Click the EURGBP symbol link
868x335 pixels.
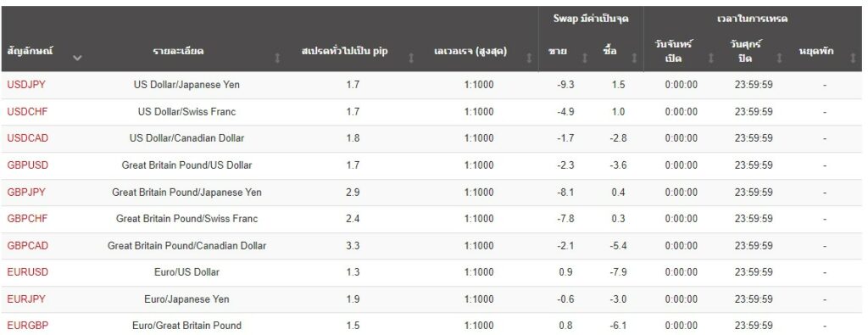click(x=28, y=326)
